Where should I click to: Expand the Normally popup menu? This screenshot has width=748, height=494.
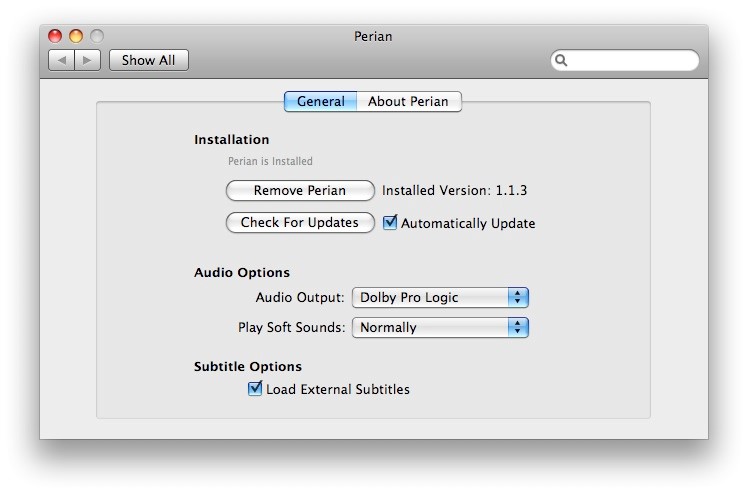440,328
